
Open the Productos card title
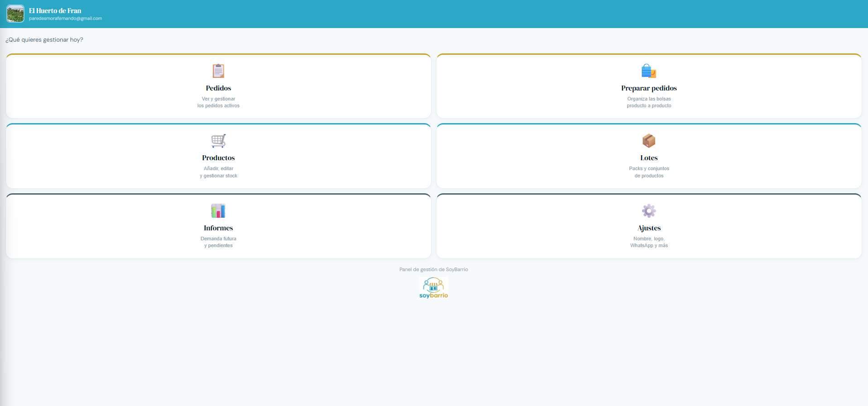tap(218, 158)
